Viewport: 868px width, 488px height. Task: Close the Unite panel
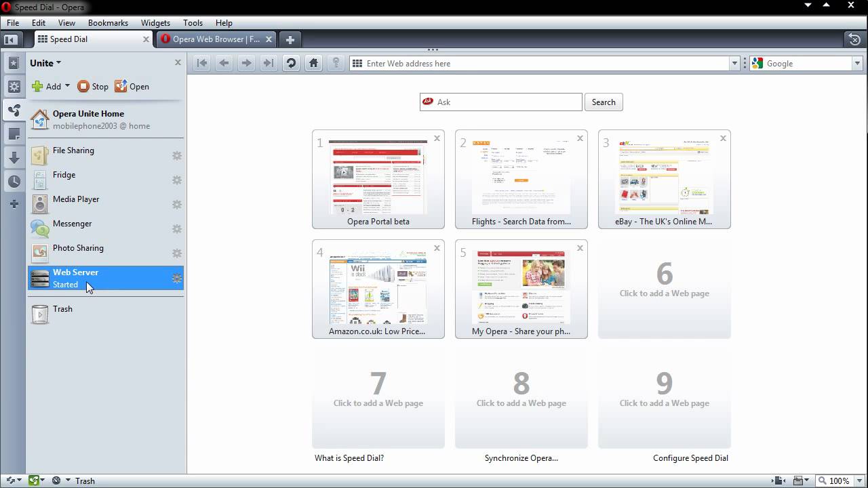(178, 62)
